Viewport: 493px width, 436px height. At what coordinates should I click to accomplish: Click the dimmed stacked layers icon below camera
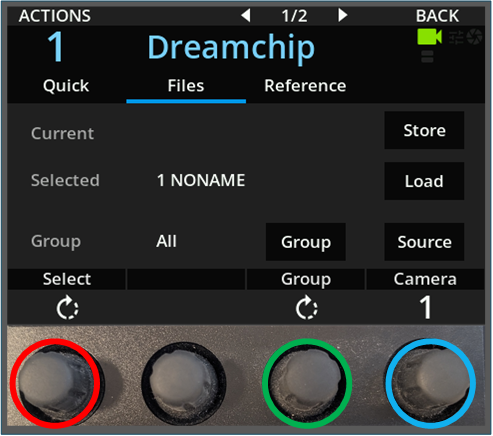pos(427,56)
